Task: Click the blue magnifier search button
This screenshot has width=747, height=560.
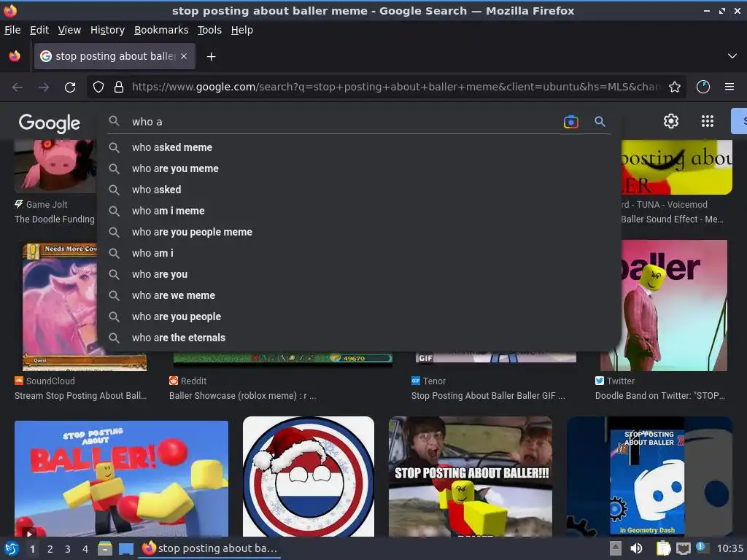Action: click(x=600, y=122)
